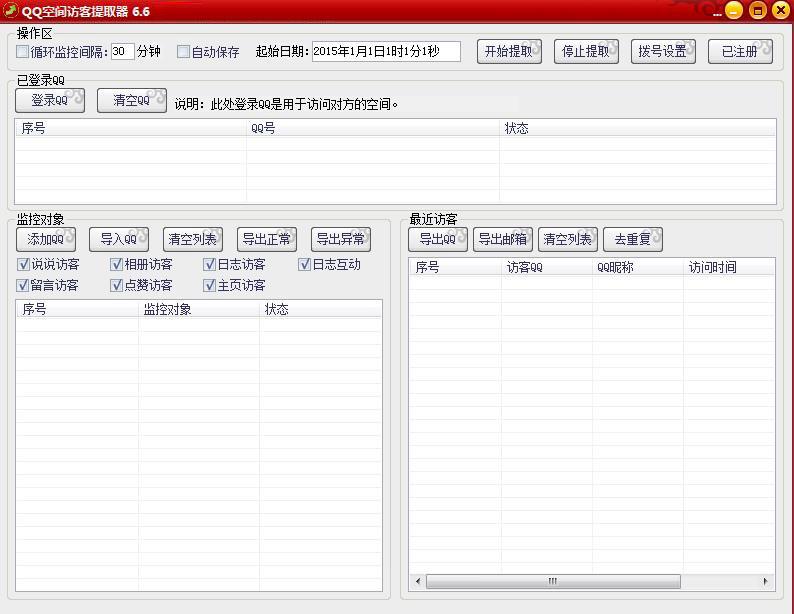This screenshot has height=614, width=794.
Task: Uncheck 点赞访客 option
Action: tap(116, 285)
